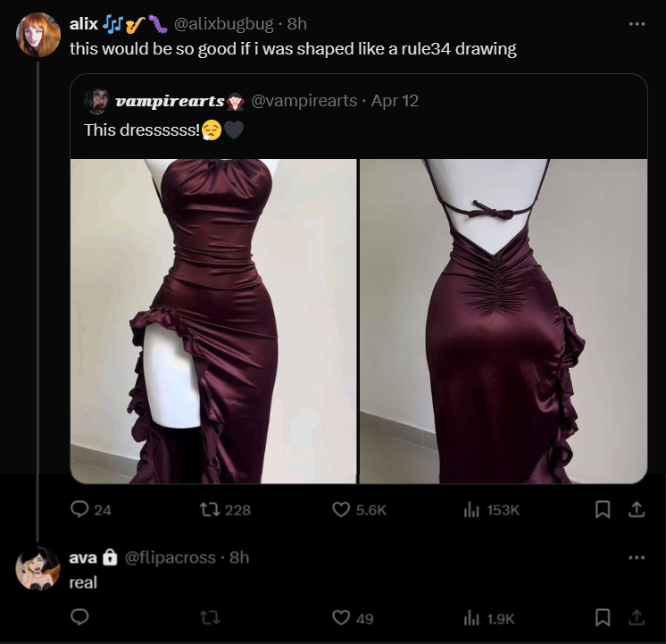666x644 pixels.
Task: Open alix's profile avatar
Action: pos(38,35)
